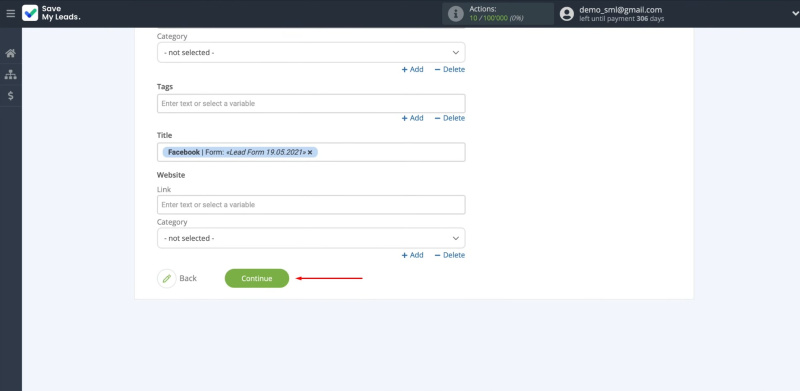Click the left until payment 306 days text
The height and width of the screenshot is (391, 800).
point(621,19)
